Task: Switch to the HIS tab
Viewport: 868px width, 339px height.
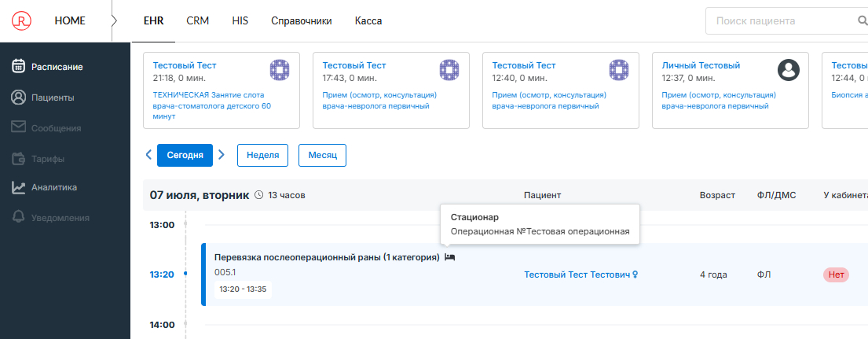Action: coord(240,21)
